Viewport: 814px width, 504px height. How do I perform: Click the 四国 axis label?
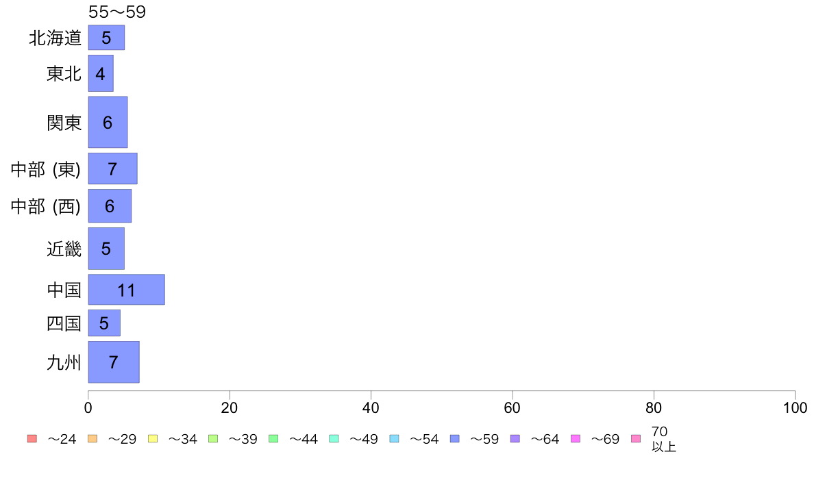point(64,323)
